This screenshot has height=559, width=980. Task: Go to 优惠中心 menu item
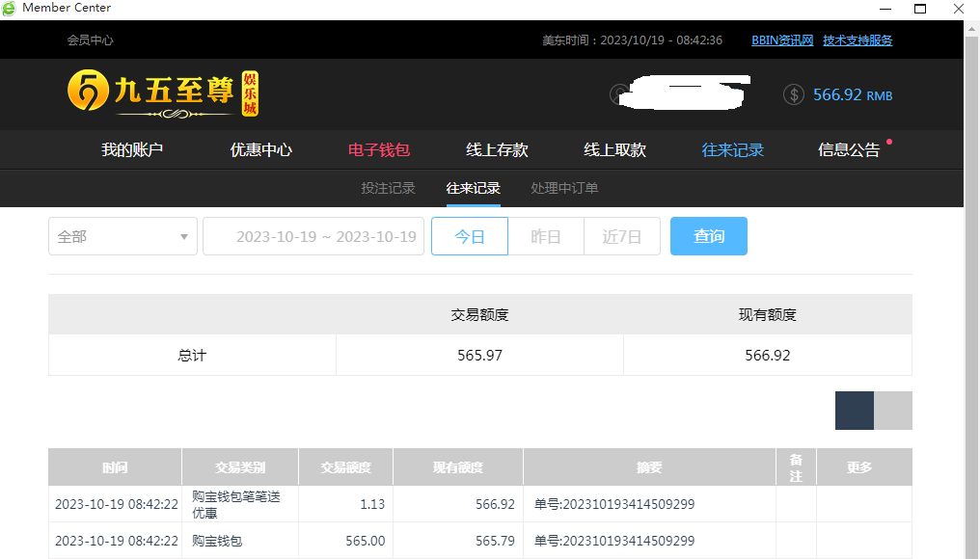[x=260, y=149]
